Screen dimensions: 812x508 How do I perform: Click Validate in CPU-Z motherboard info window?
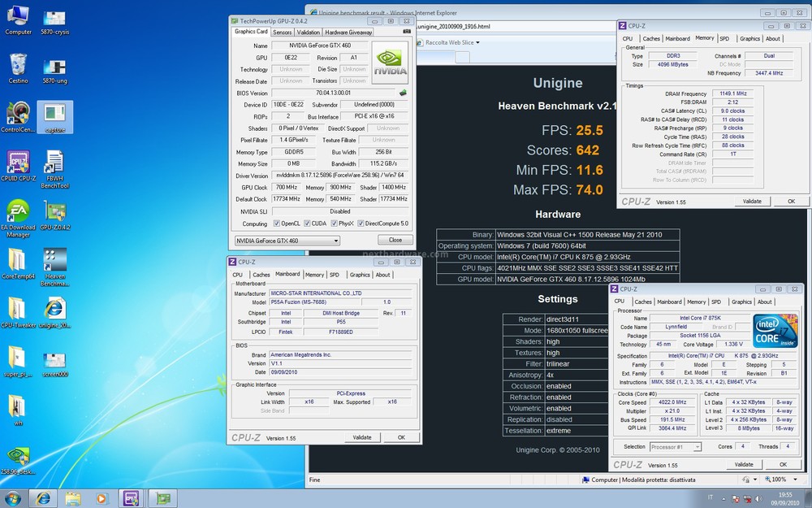point(362,437)
